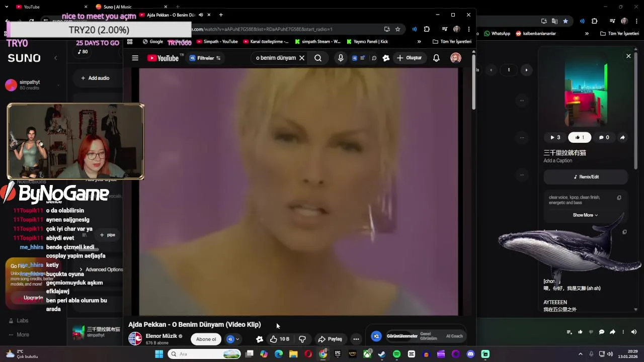644x362 pixels.
Task: Open more actions menu under the video
Action: 356,339
